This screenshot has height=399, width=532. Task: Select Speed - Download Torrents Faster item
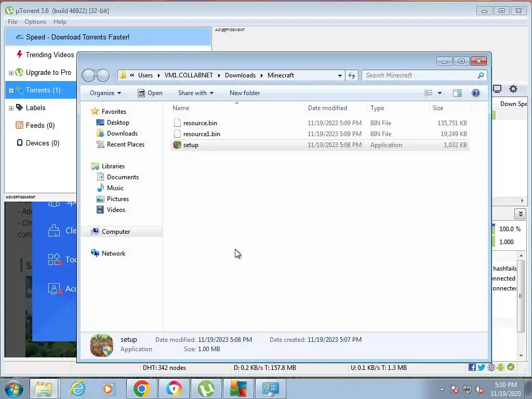[108, 37]
